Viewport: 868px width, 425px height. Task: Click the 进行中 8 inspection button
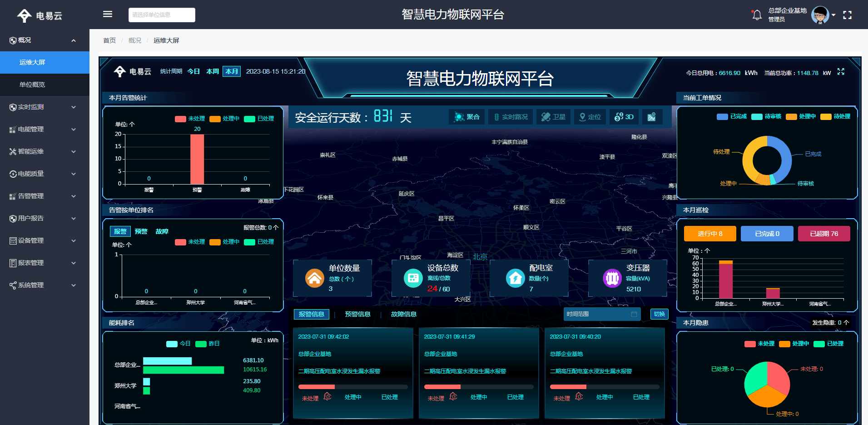coord(710,234)
